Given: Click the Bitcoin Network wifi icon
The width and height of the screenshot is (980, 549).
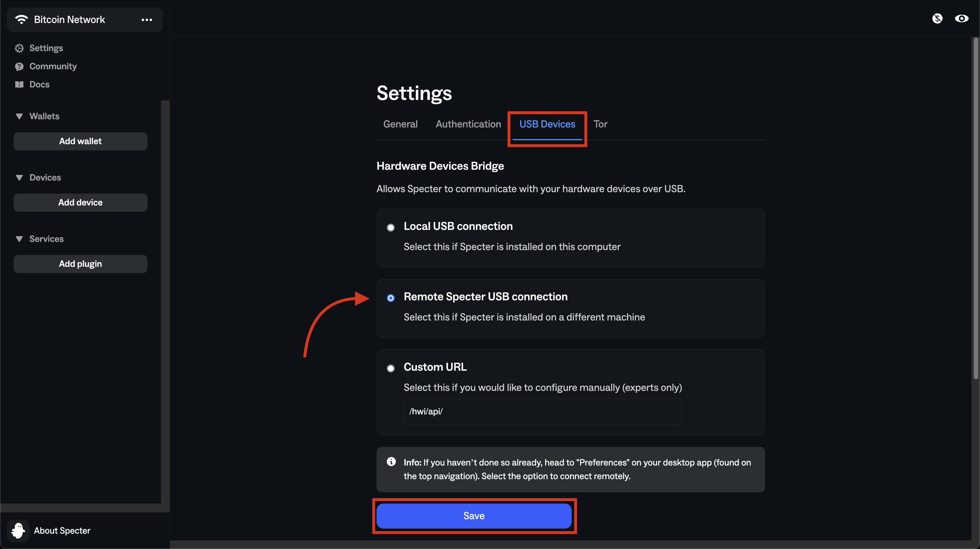Looking at the screenshot, I should 21,19.
